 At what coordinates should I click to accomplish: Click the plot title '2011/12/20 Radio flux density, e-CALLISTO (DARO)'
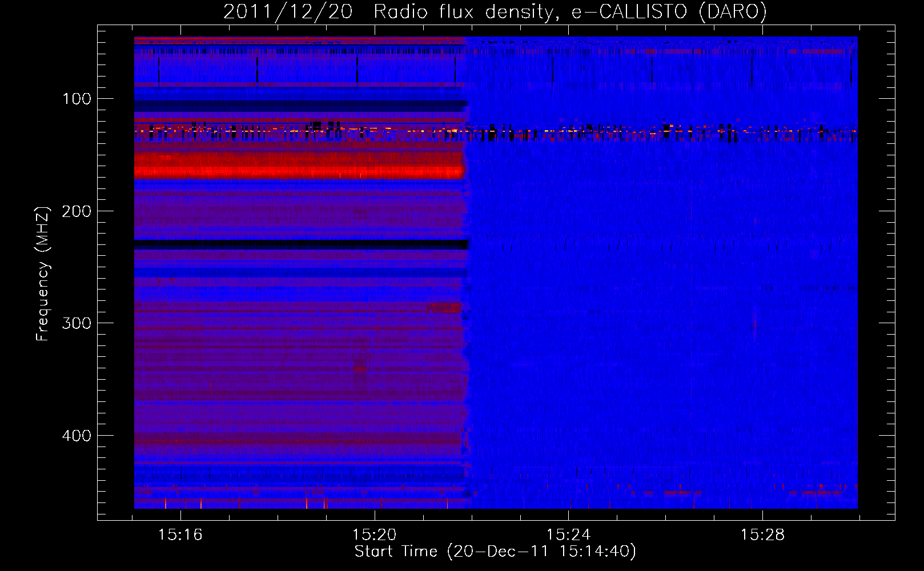point(495,12)
